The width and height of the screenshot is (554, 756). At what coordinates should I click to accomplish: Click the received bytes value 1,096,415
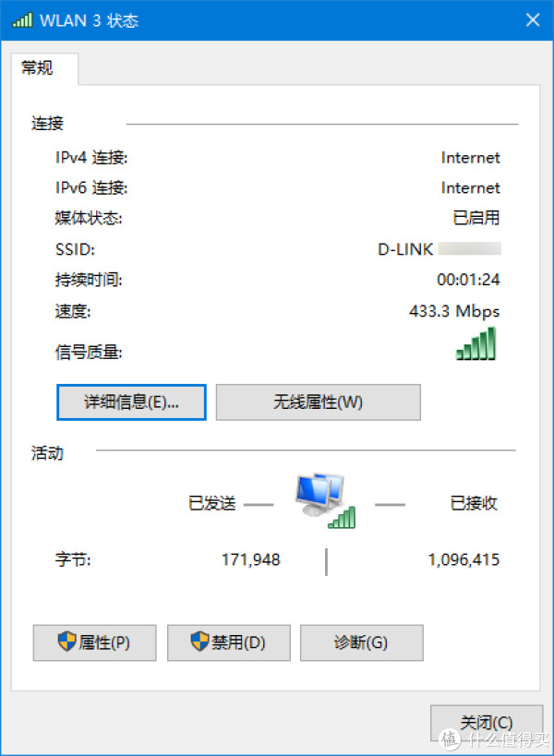click(464, 559)
